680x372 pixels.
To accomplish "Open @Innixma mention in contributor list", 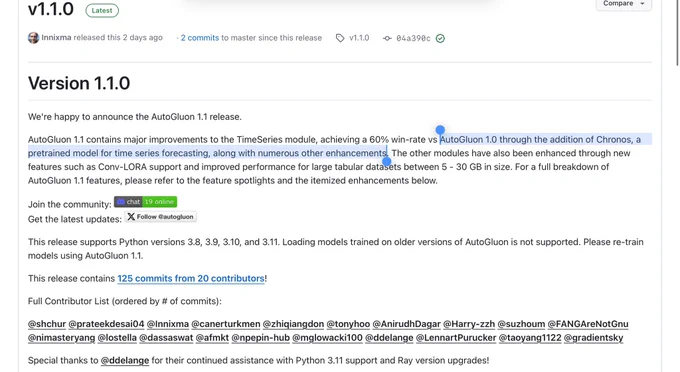I will point(168,324).
